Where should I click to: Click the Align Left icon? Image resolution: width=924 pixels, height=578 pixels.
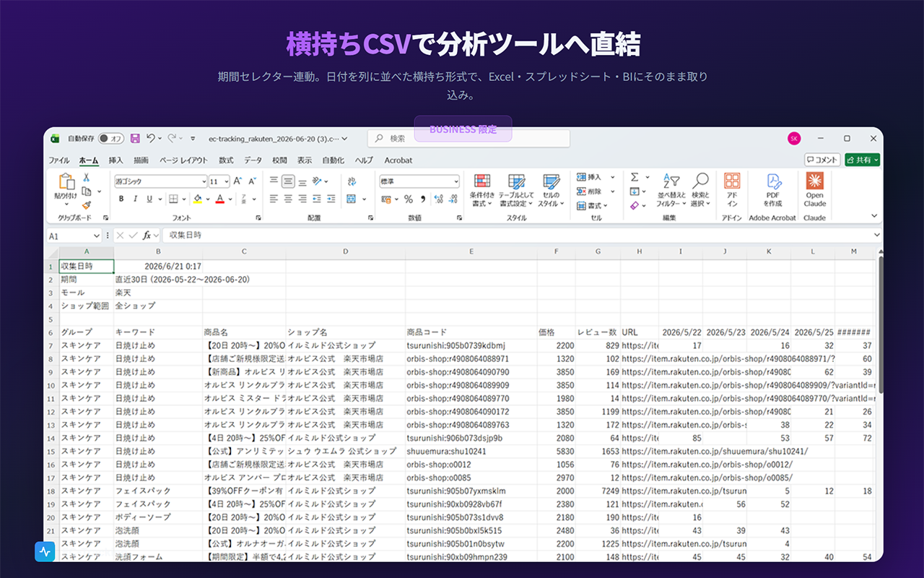tap(274, 199)
